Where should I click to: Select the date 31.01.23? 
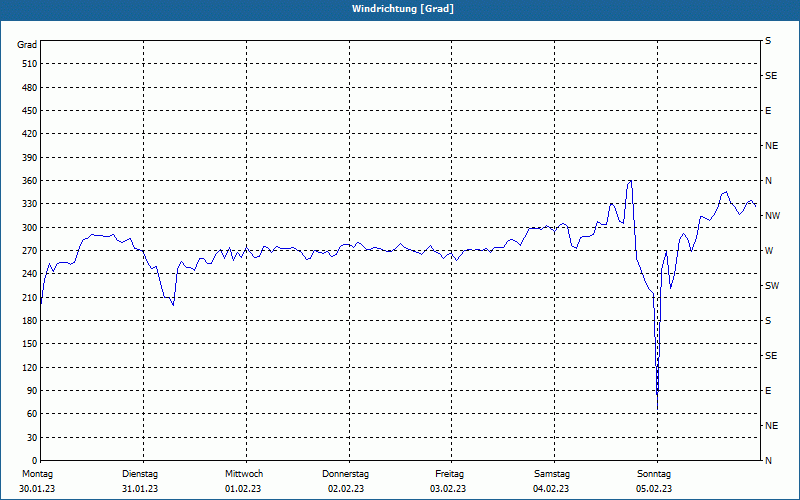[140, 489]
